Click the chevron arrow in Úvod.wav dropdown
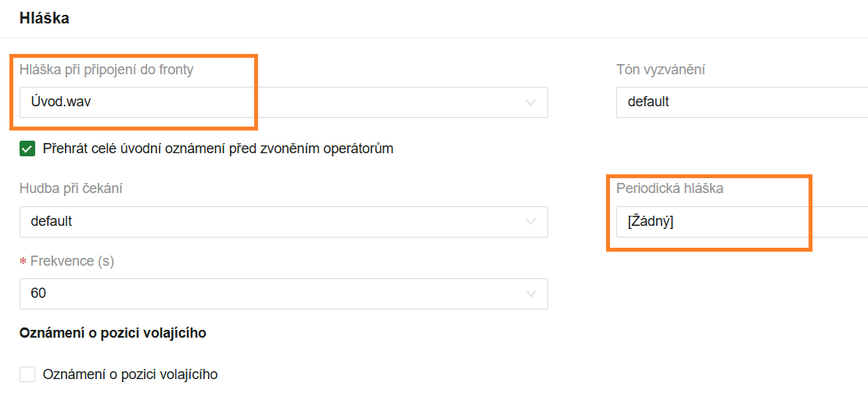 point(531,102)
